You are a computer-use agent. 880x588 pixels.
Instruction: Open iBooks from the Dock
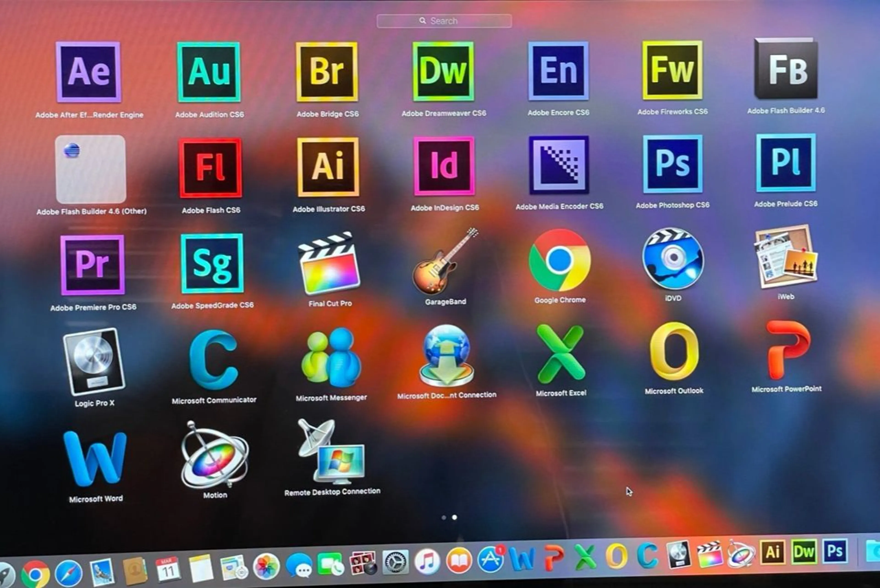(459, 560)
